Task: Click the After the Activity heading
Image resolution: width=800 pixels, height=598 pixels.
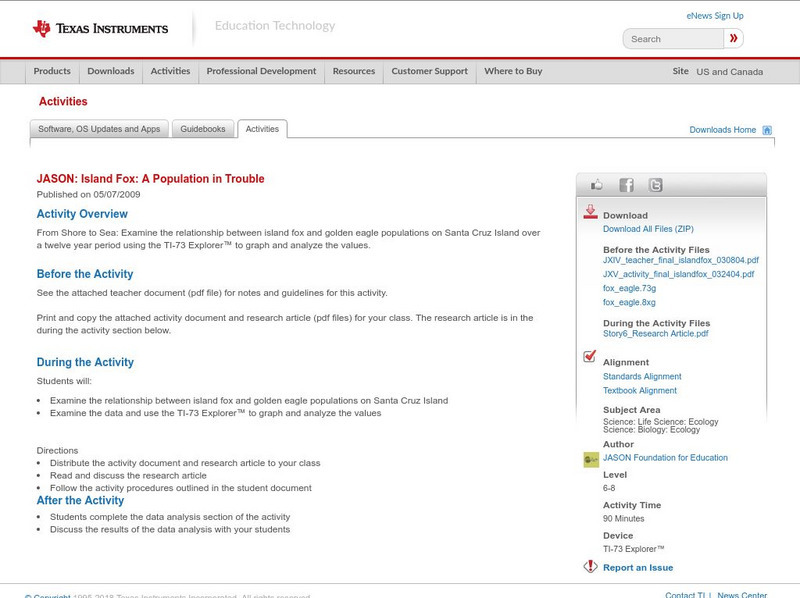Action: click(x=80, y=501)
